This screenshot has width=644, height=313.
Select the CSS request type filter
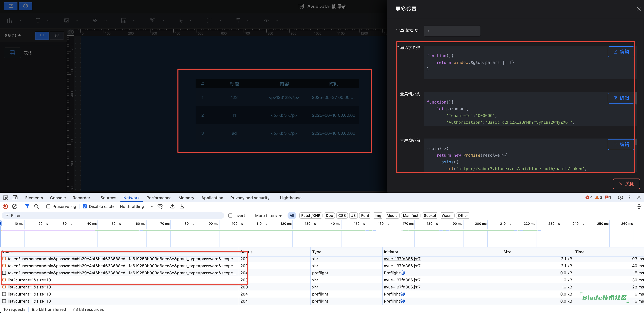pos(342,216)
